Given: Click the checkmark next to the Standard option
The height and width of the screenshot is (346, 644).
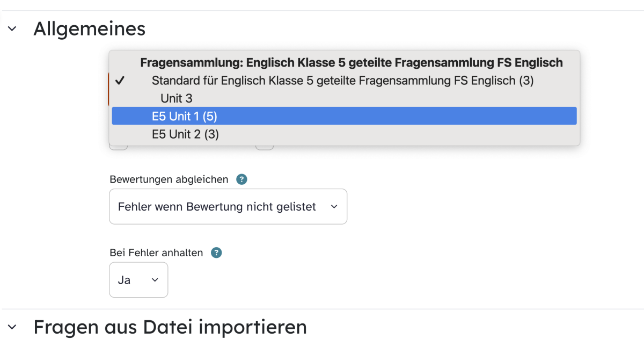Looking at the screenshot, I should [120, 81].
